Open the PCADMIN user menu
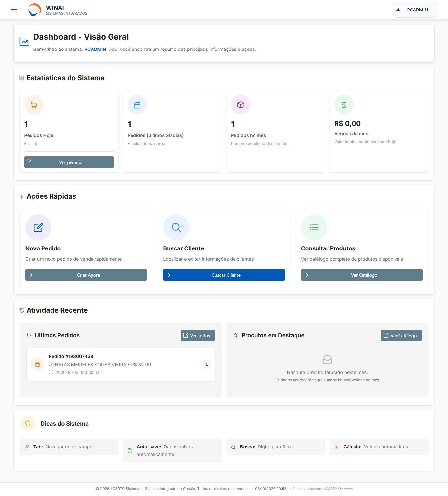The height and width of the screenshot is (496, 448). click(x=415, y=10)
